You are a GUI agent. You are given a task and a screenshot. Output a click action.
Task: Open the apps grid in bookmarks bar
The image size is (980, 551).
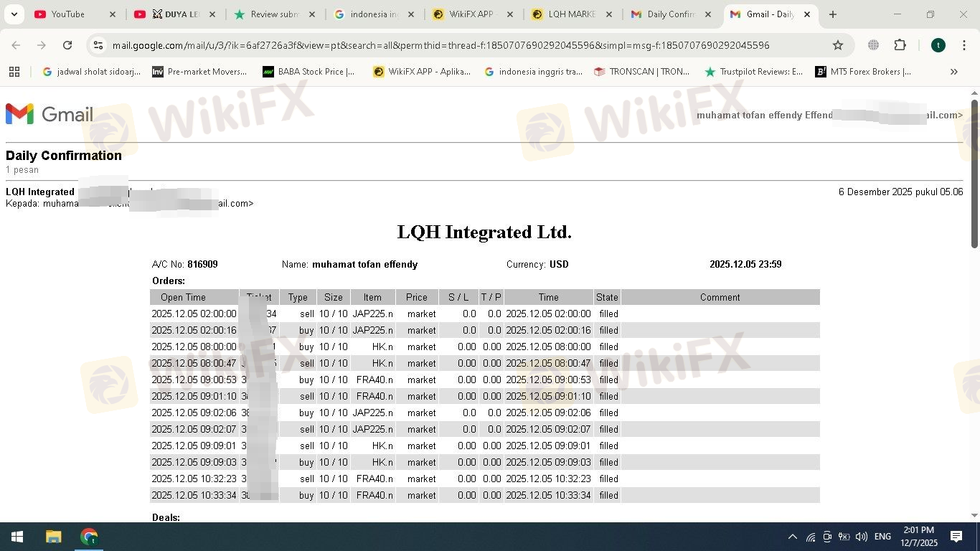click(14, 72)
